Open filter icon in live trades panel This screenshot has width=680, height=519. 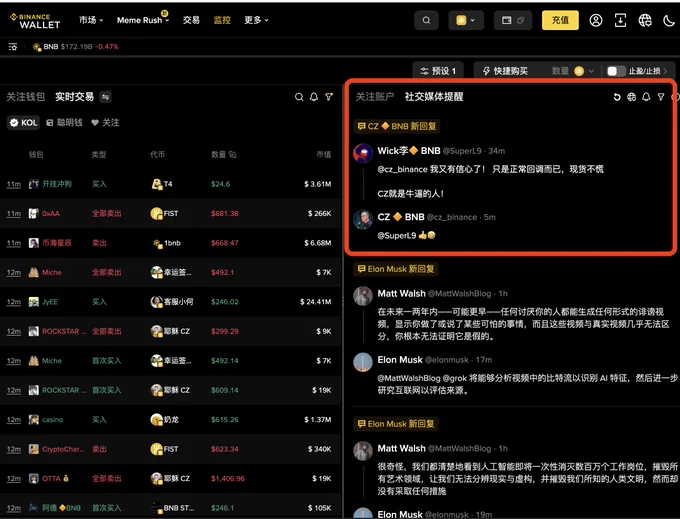329,97
